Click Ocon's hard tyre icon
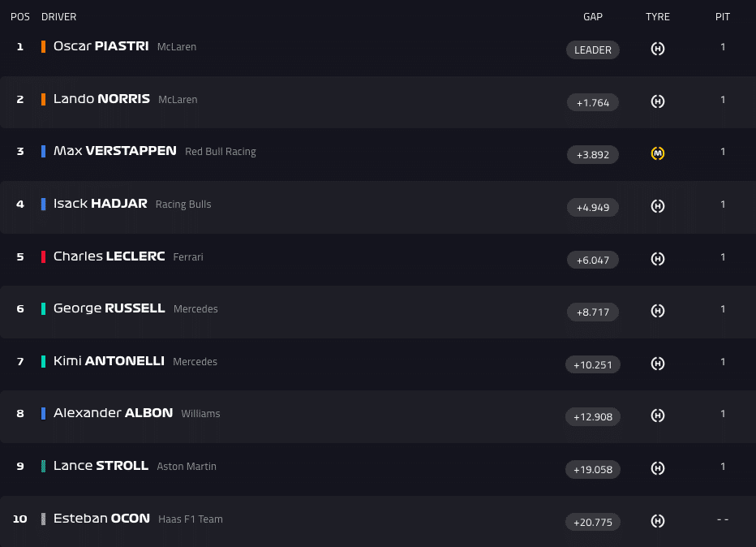The height and width of the screenshot is (547, 756). coord(658,521)
